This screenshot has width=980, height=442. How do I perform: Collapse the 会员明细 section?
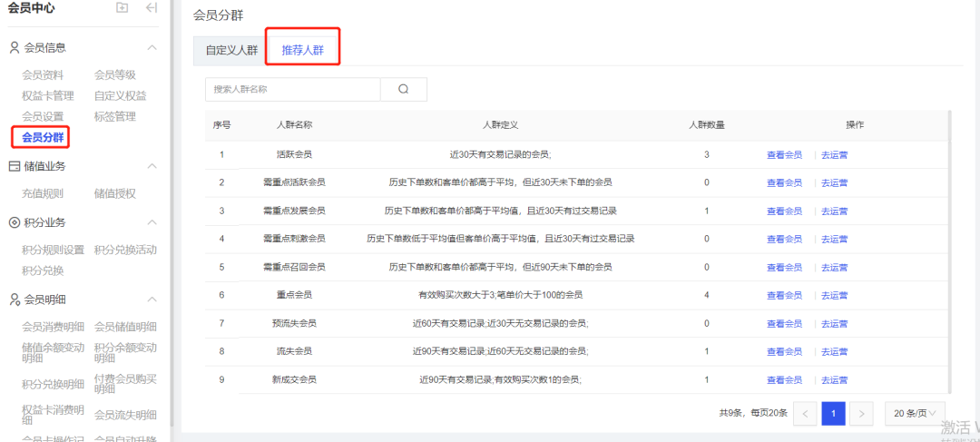[x=152, y=299]
